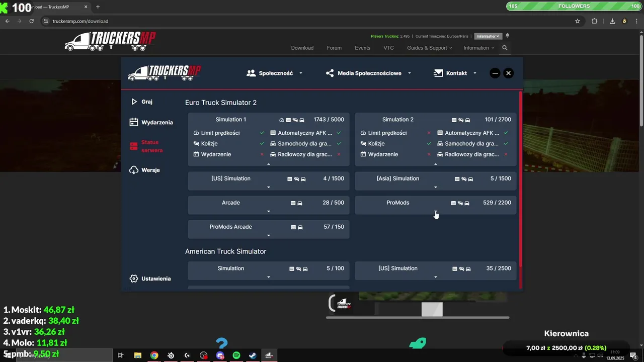Click the Kolizje collision icon in Simulation 1
This screenshot has height=362, width=644.
click(x=196, y=144)
